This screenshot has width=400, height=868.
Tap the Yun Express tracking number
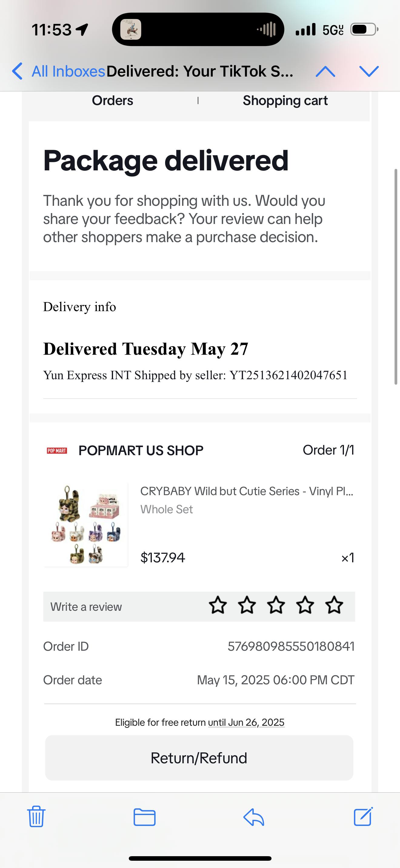click(x=288, y=375)
